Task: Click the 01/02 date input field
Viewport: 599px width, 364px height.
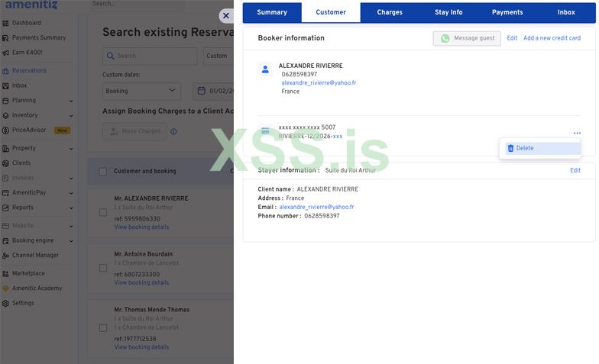Action: [214, 92]
